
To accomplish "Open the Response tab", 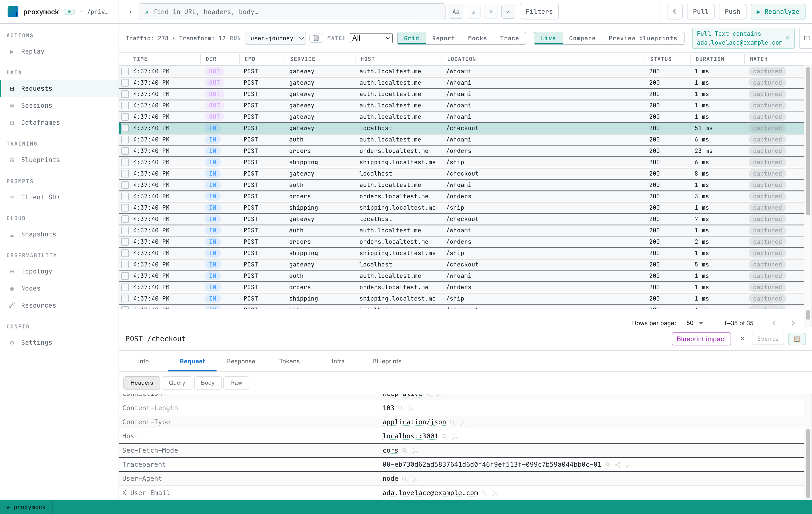I will click(240, 361).
